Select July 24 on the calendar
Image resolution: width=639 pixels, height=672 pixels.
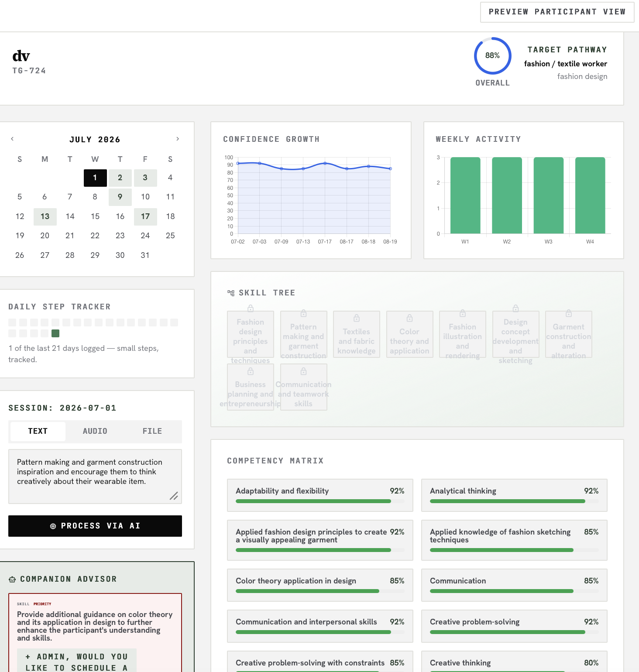145,236
